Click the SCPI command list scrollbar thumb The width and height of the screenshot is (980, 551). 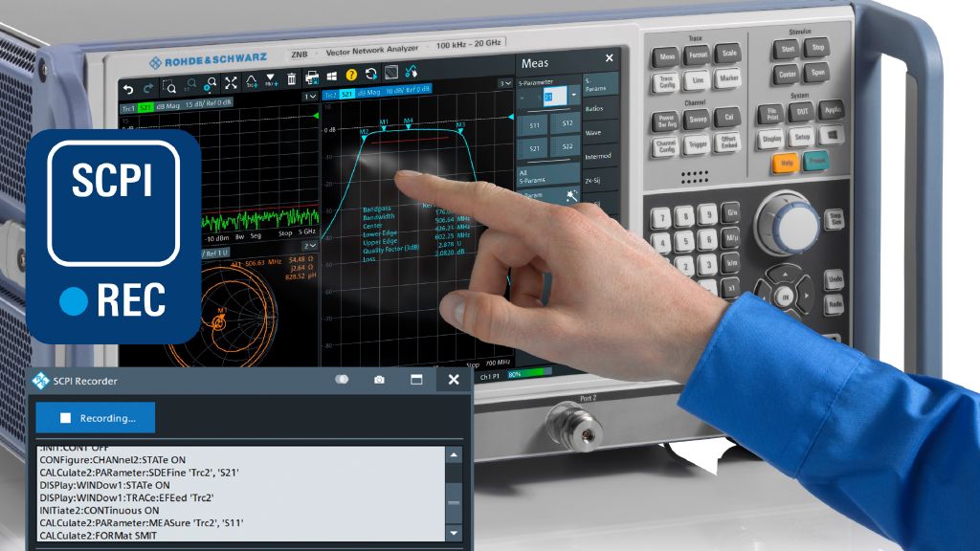coord(454,500)
